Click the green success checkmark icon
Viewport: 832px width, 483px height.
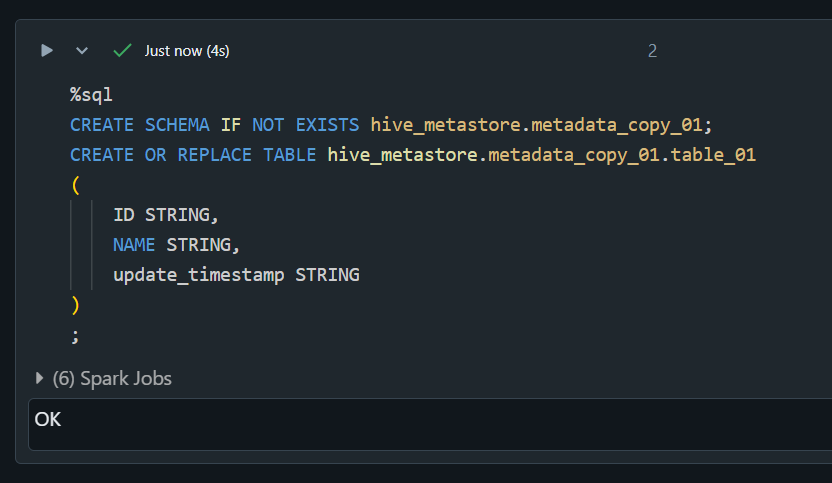(122, 50)
